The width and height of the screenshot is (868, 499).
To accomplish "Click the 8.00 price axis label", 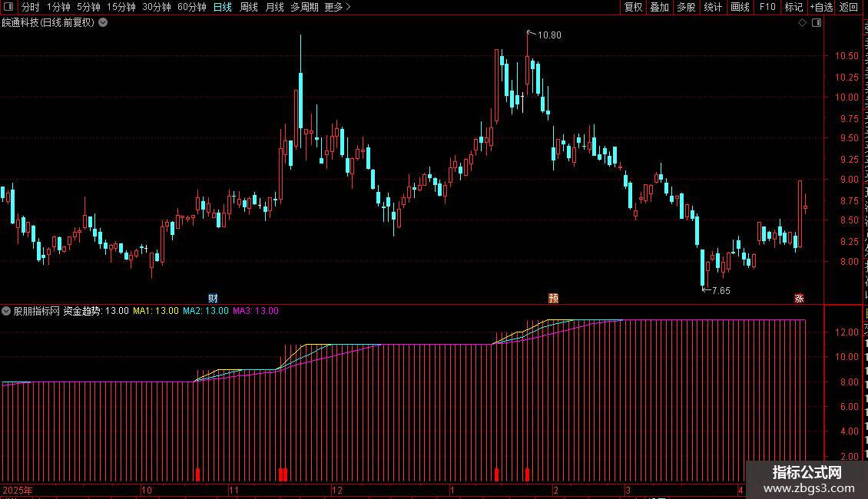I will (849, 262).
